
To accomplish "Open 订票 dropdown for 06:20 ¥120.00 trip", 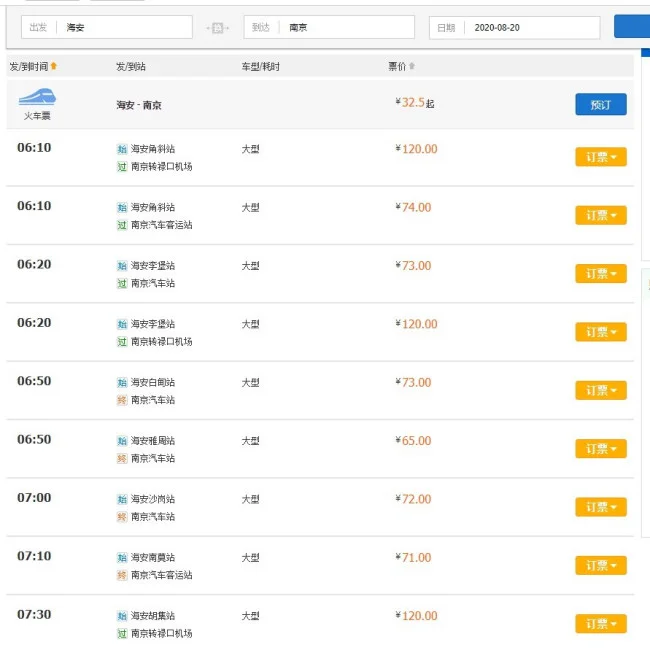I will click(x=601, y=332).
